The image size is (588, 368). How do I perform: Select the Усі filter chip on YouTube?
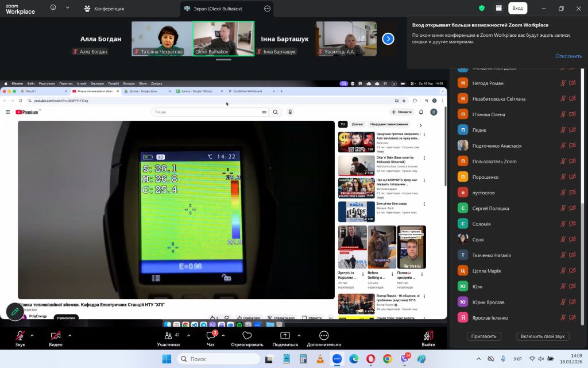point(343,124)
